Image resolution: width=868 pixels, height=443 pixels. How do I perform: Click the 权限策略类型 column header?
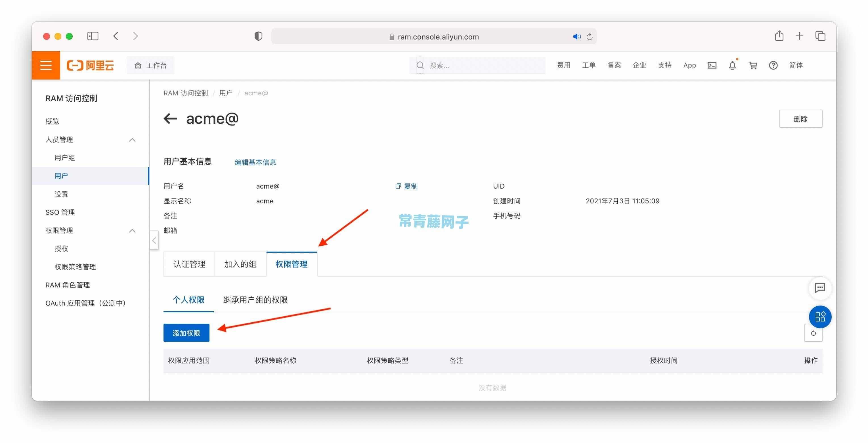(387, 361)
